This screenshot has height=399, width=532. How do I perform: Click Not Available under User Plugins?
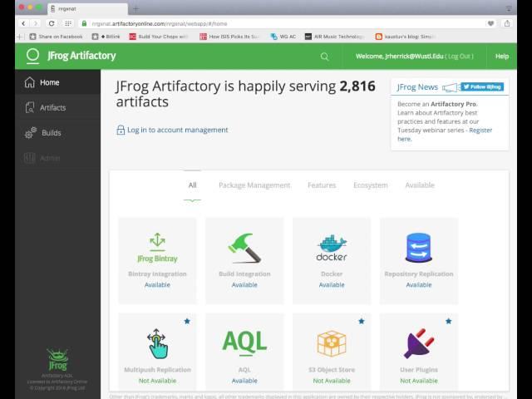tap(419, 381)
